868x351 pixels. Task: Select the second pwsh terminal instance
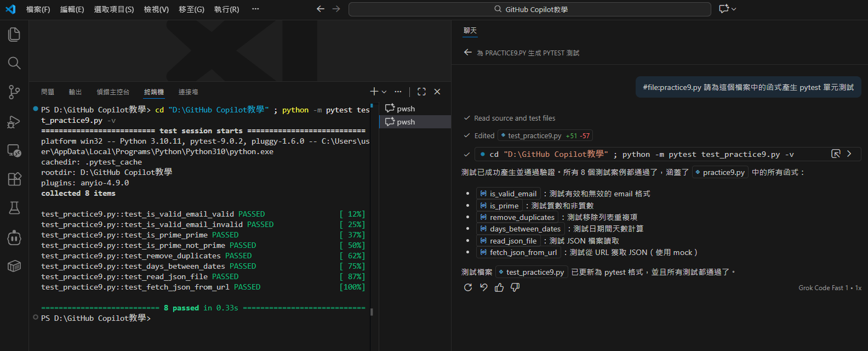406,122
